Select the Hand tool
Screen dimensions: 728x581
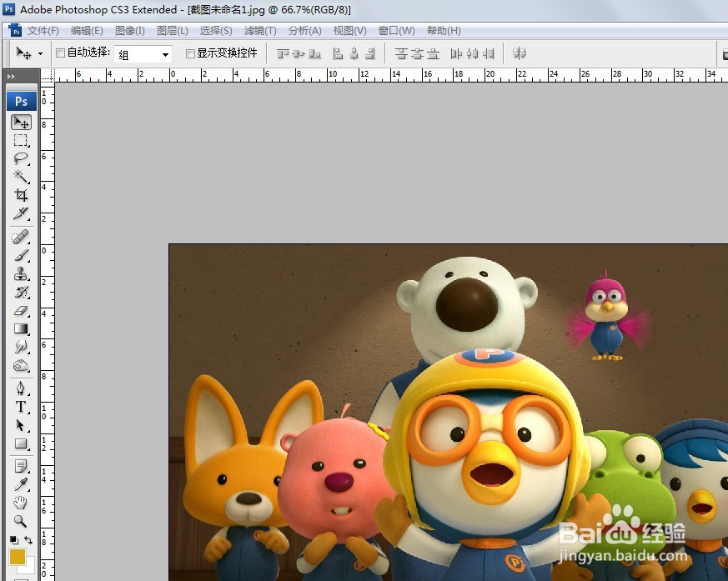pyautogui.click(x=22, y=503)
